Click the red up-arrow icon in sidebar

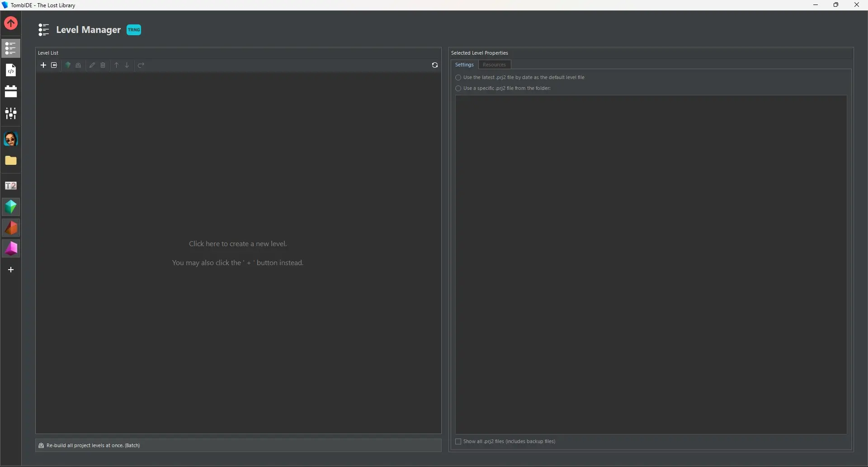click(x=11, y=23)
